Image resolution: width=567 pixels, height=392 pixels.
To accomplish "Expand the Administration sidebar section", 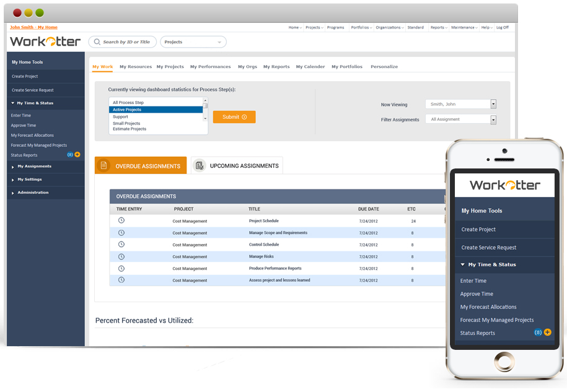I will tap(12, 193).
